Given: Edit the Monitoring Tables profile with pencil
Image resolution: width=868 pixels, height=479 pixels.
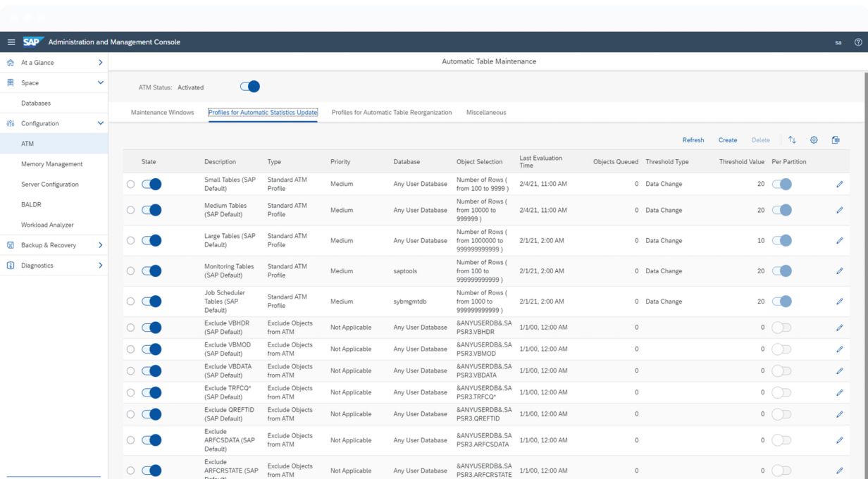Looking at the screenshot, I should [839, 271].
